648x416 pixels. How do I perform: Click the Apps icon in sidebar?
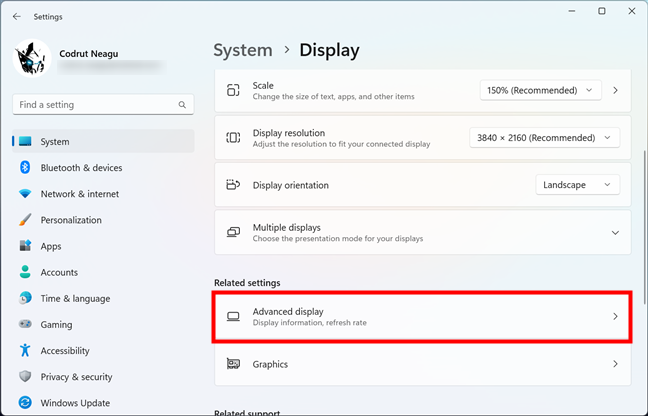point(25,246)
